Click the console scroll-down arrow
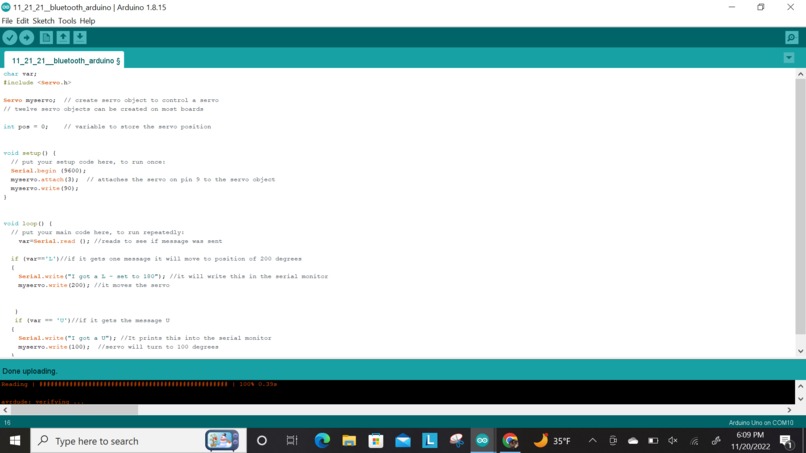The width and height of the screenshot is (806, 453). pos(800,399)
